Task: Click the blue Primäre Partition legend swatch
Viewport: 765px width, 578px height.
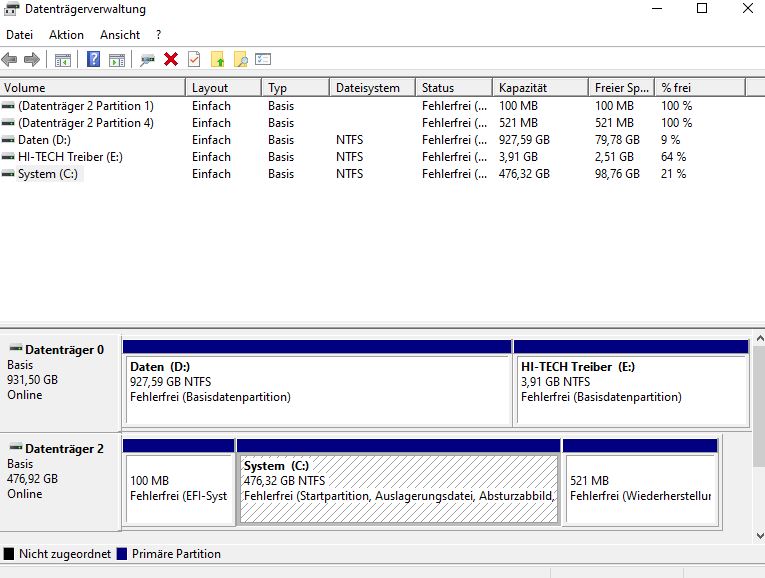Action: [122, 554]
